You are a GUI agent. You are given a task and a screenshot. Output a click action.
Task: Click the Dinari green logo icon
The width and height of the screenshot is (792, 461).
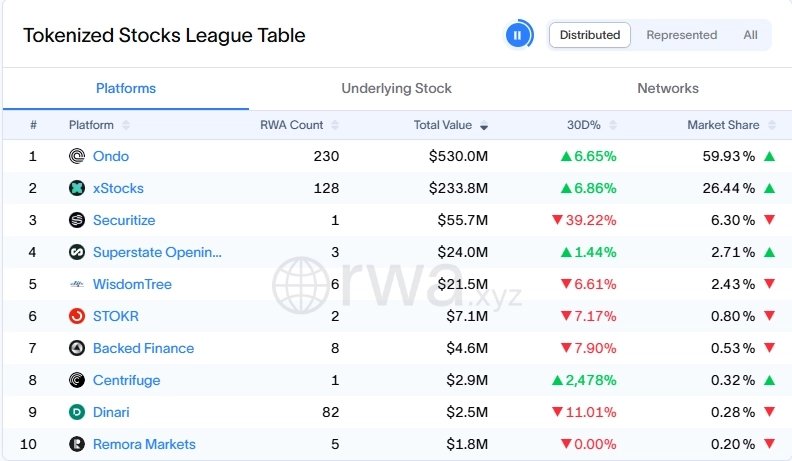(x=77, y=412)
